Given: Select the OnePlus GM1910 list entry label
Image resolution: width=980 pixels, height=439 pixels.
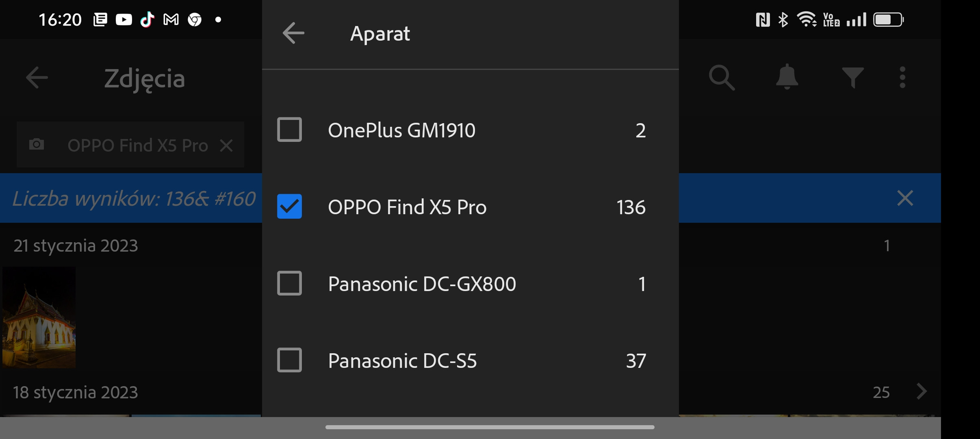Looking at the screenshot, I should point(401,130).
